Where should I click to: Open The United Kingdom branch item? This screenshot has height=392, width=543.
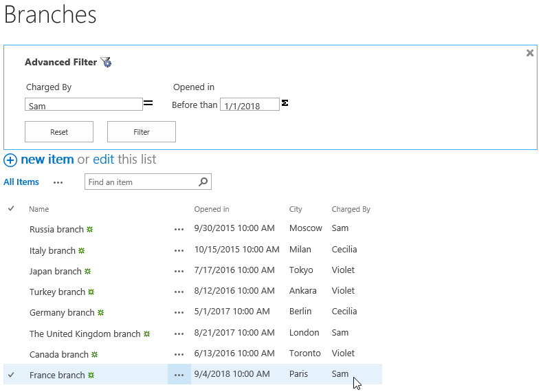85,334
